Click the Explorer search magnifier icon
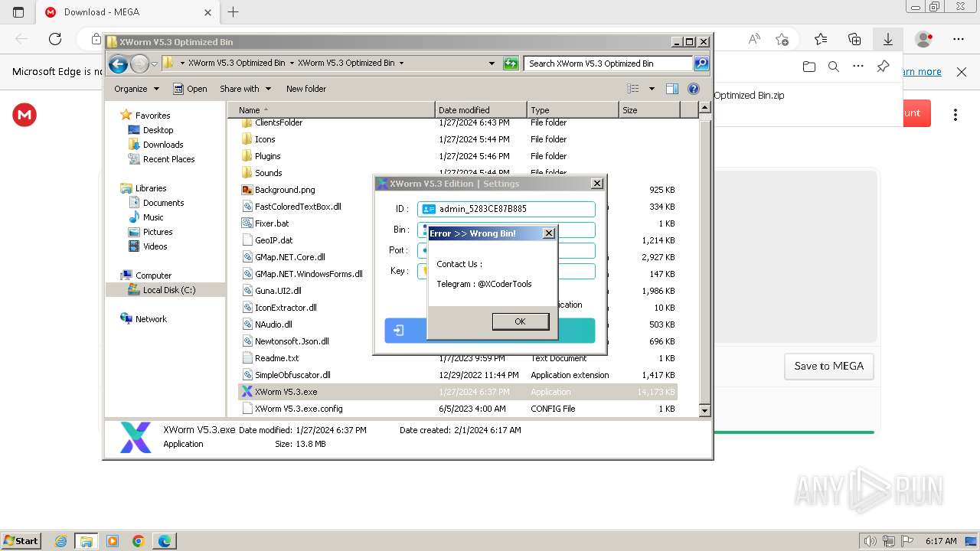This screenshot has height=551, width=980. (x=701, y=64)
